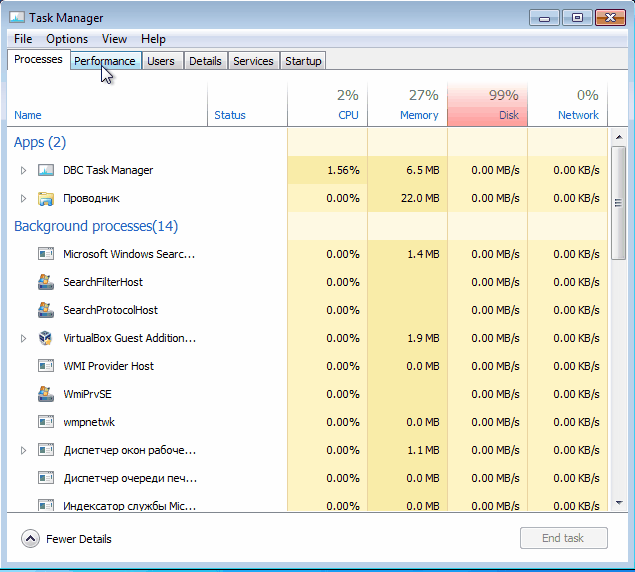Click the SearchProtocolHost process icon
This screenshot has width=635, height=572.
pos(46,310)
